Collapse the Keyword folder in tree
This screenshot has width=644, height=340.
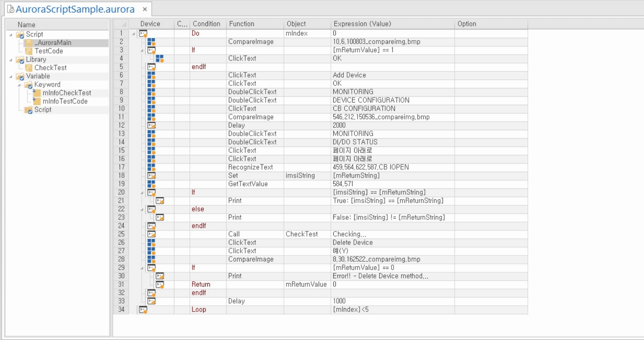coord(19,85)
